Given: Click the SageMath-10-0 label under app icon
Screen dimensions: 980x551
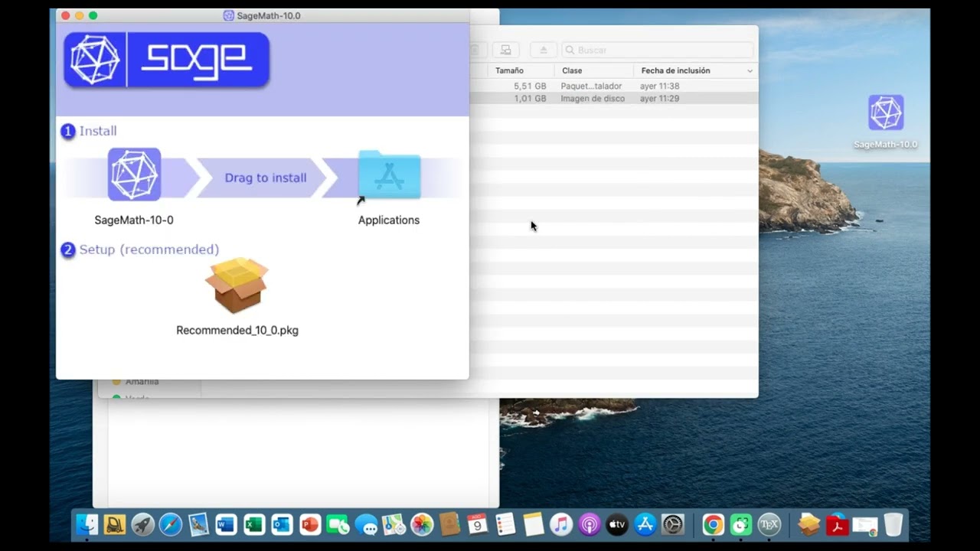Looking at the screenshot, I should point(134,220).
